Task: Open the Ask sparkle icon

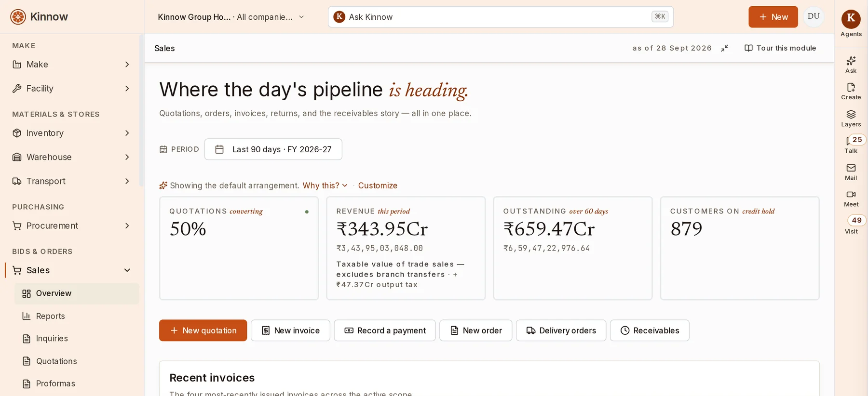Action: click(x=851, y=65)
